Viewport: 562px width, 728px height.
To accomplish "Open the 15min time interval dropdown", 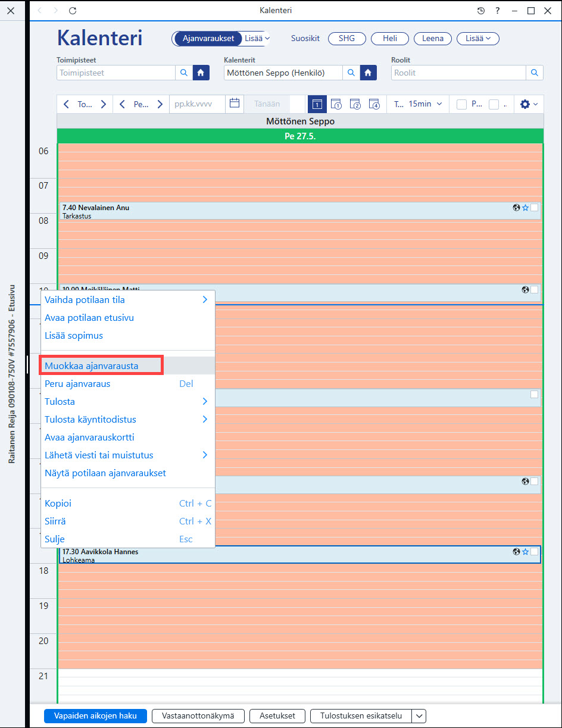I will tap(425, 104).
